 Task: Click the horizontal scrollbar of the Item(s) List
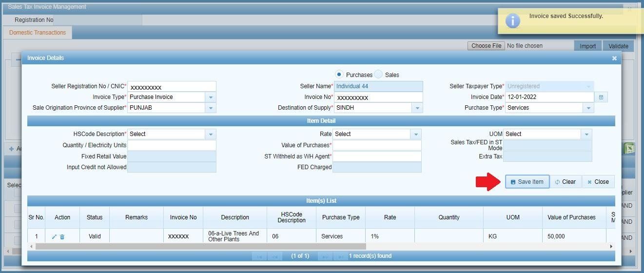tap(200, 247)
